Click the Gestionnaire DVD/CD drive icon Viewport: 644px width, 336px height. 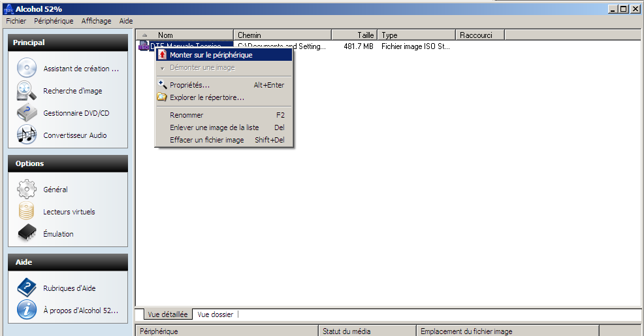[x=27, y=112]
